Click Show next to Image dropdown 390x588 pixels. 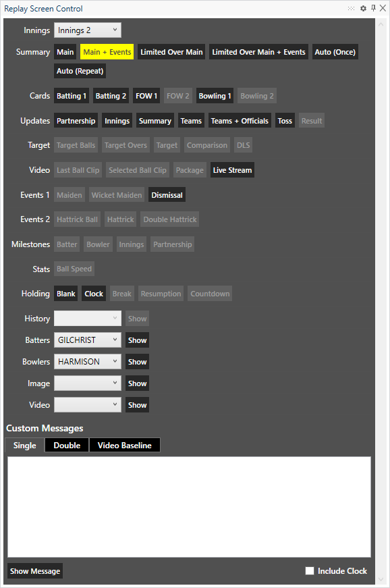138,383
